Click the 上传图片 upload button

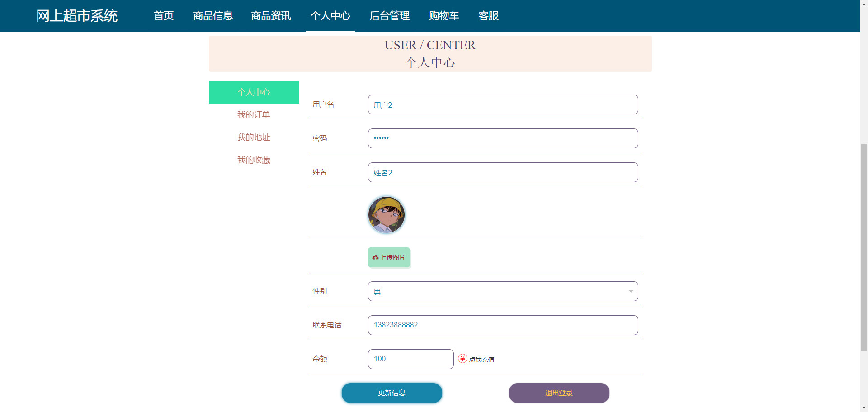coord(389,257)
